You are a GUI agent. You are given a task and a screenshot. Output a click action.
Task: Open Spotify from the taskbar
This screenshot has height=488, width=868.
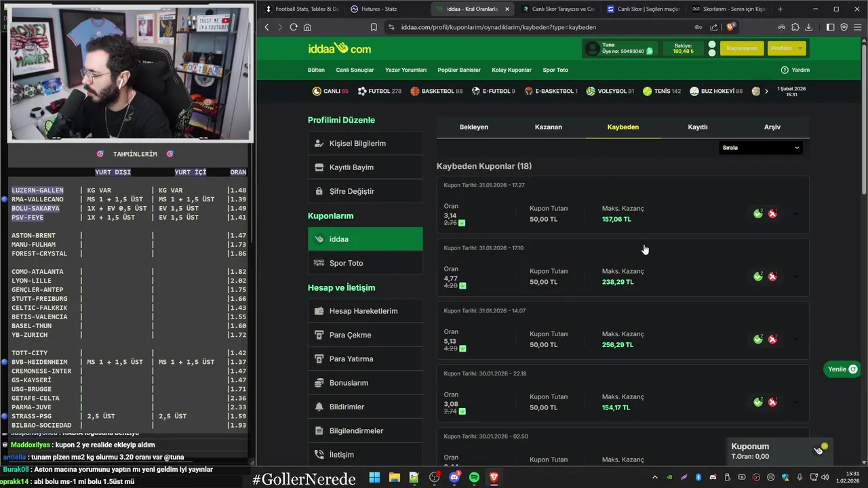point(474,478)
